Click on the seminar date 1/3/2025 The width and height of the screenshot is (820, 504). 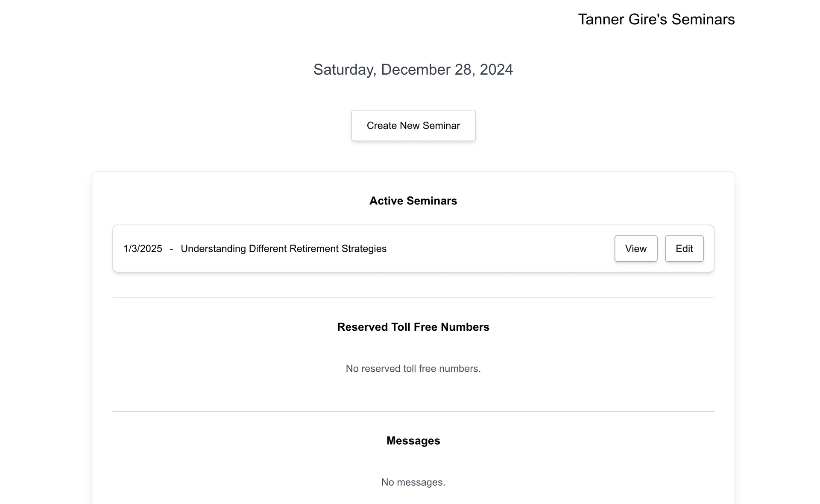coord(143,248)
